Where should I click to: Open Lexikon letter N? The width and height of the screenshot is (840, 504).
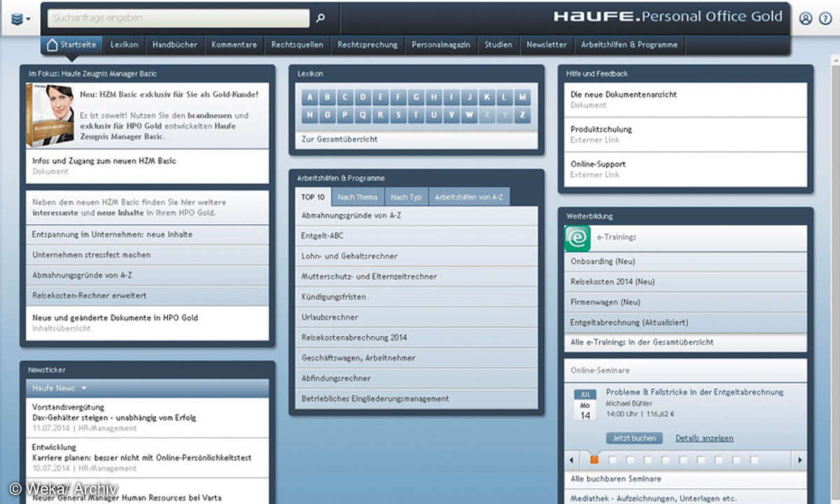click(x=310, y=115)
